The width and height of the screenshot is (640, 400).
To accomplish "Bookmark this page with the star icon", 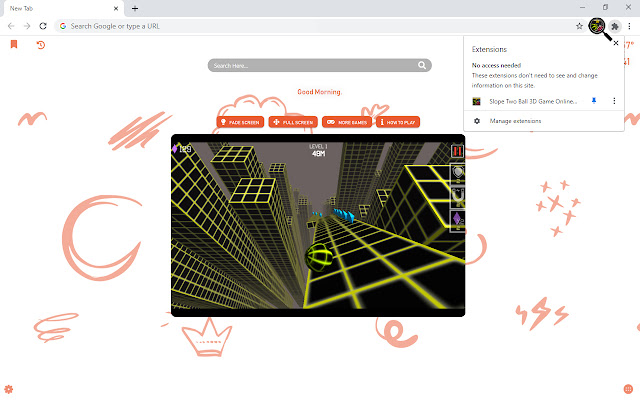I will [x=579, y=26].
